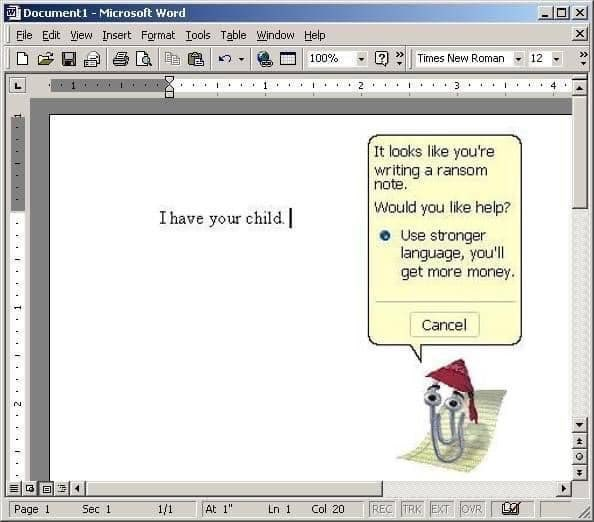
Task: Expand more Standard toolbar buttons chevron
Action: click(x=400, y=58)
